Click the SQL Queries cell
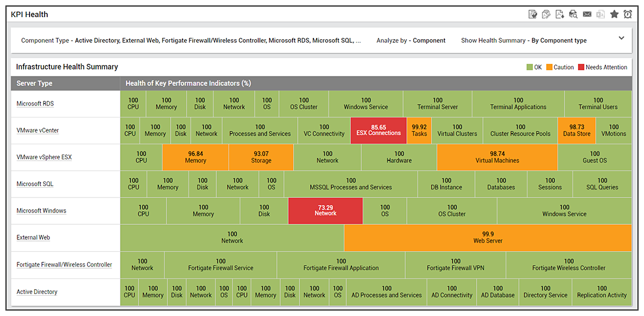Image resolution: width=644 pixels, height=316 pixels. [602, 184]
